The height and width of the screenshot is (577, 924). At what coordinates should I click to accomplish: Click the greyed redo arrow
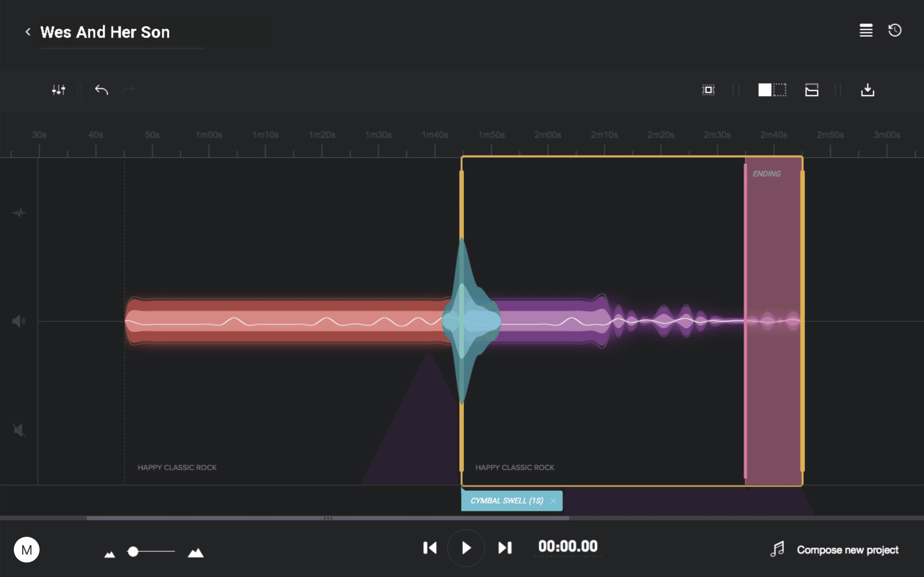click(128, 90)
